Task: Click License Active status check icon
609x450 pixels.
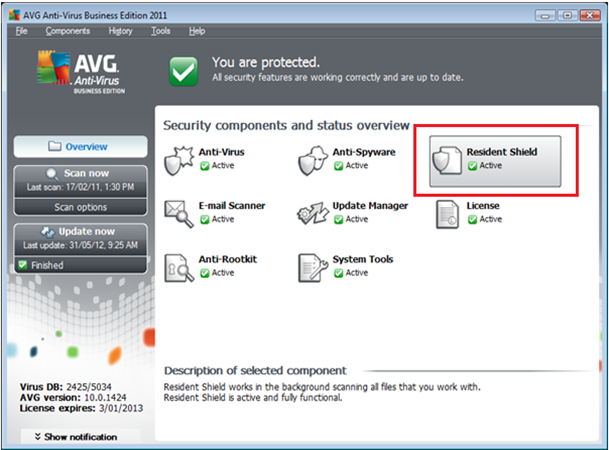Action: [472, 220]
